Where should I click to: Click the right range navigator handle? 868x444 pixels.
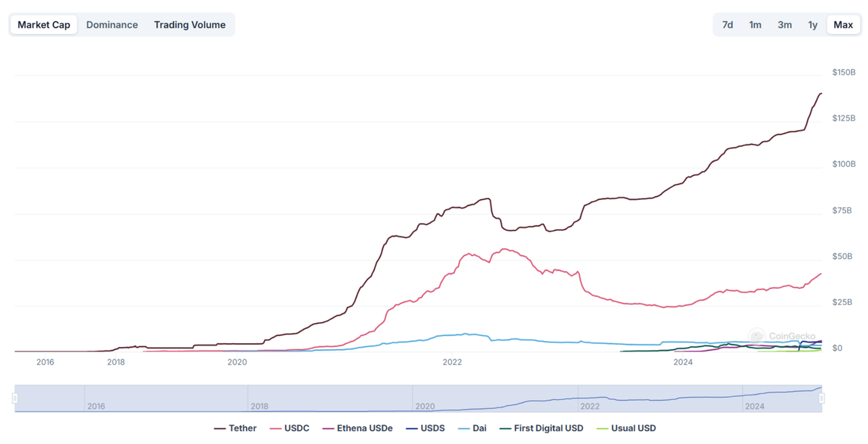(821, 399)
